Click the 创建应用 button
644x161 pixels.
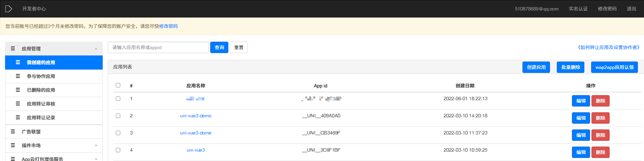536,67
